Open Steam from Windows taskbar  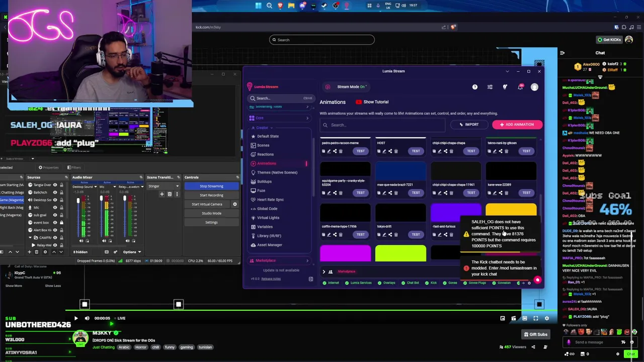pos(325,6)
